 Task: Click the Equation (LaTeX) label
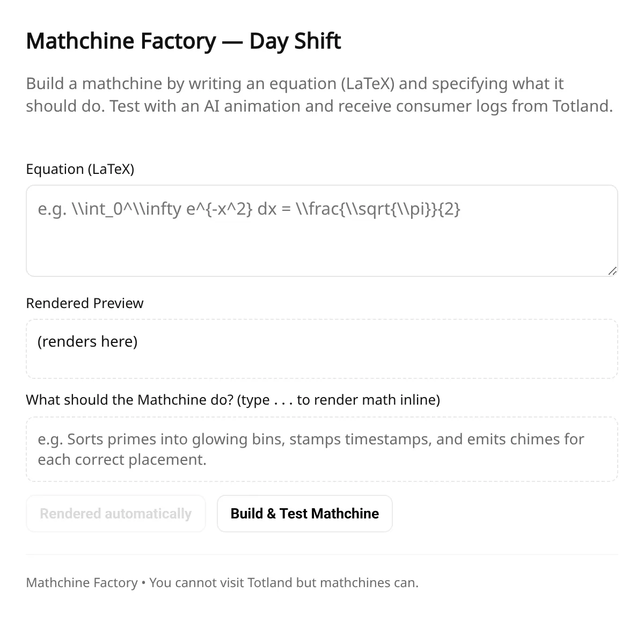(80, 169)
